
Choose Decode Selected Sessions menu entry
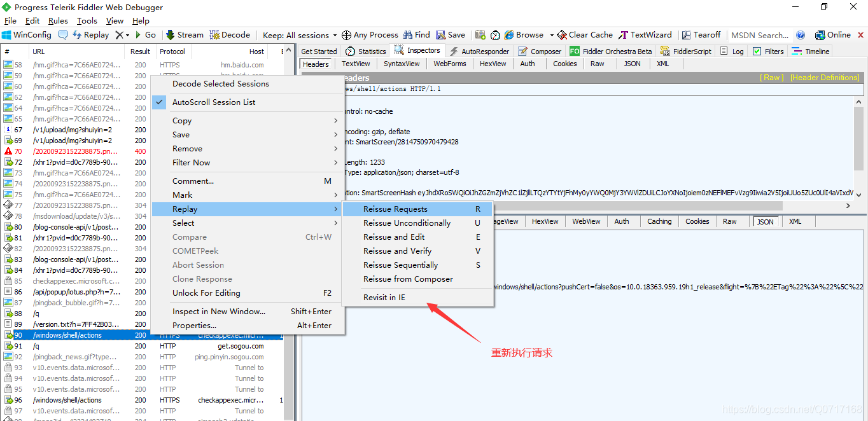(x=248, y=84)
